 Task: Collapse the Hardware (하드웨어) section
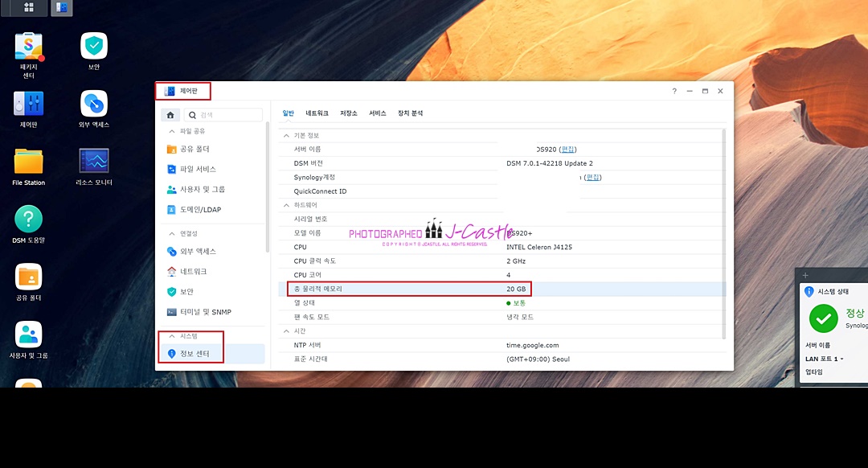pos(286,206)
